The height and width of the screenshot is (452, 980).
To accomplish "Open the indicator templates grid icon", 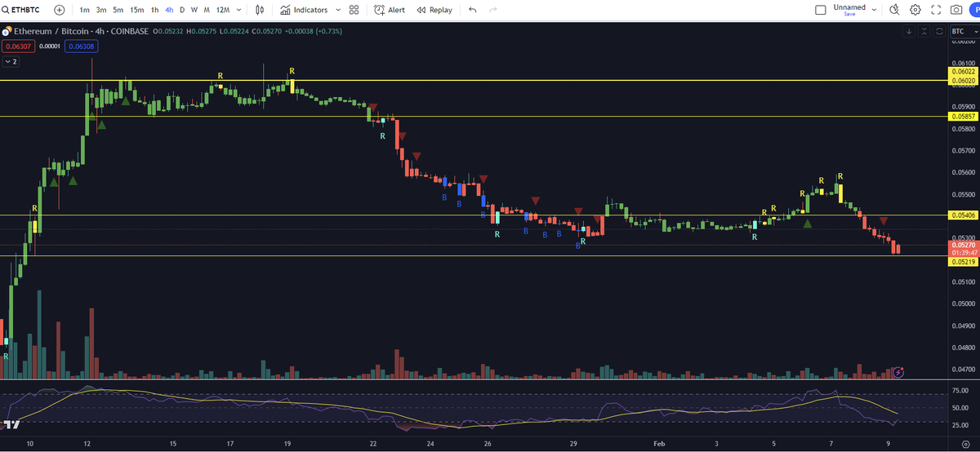I will [x=354, y=10].
